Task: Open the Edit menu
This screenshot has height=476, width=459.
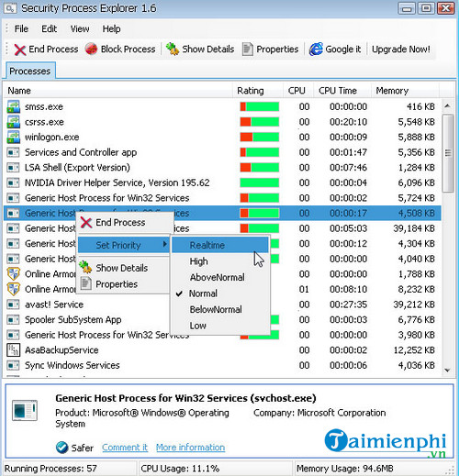Action: tap(50, 28)
